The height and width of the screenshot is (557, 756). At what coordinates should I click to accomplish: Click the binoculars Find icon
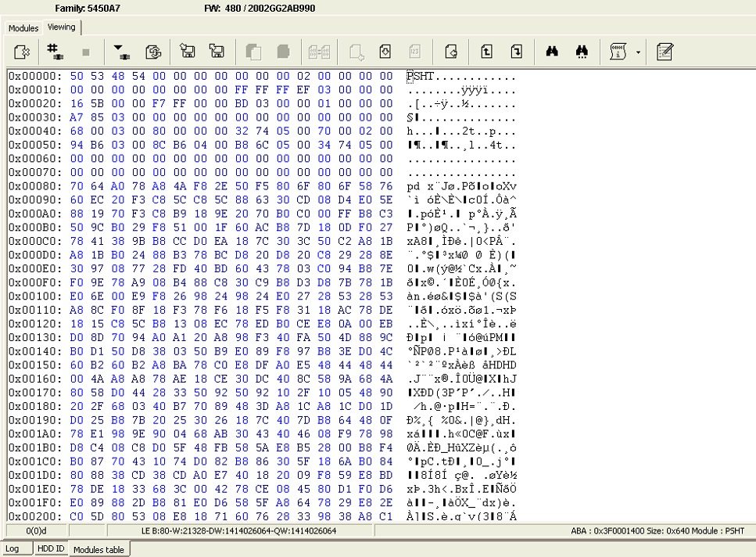(x=552, y=52)
